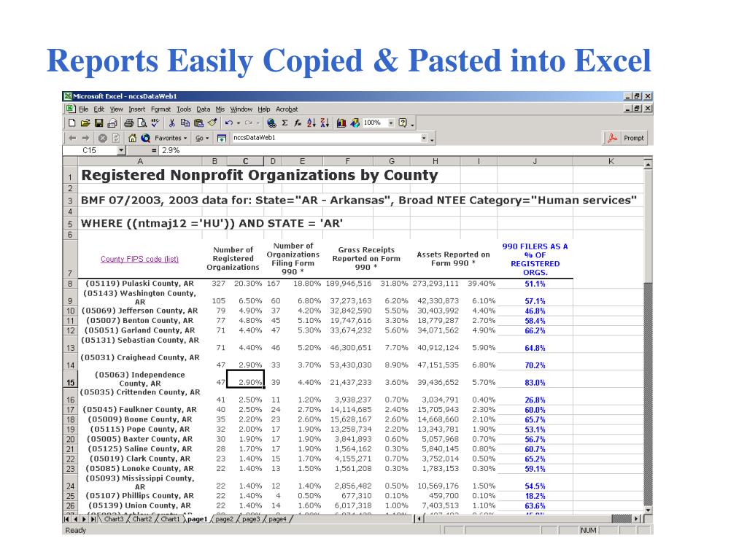The width and height of the screenshot is (747, 560).
Task: Click the Cut scissors icon
Action: (172, 122)
